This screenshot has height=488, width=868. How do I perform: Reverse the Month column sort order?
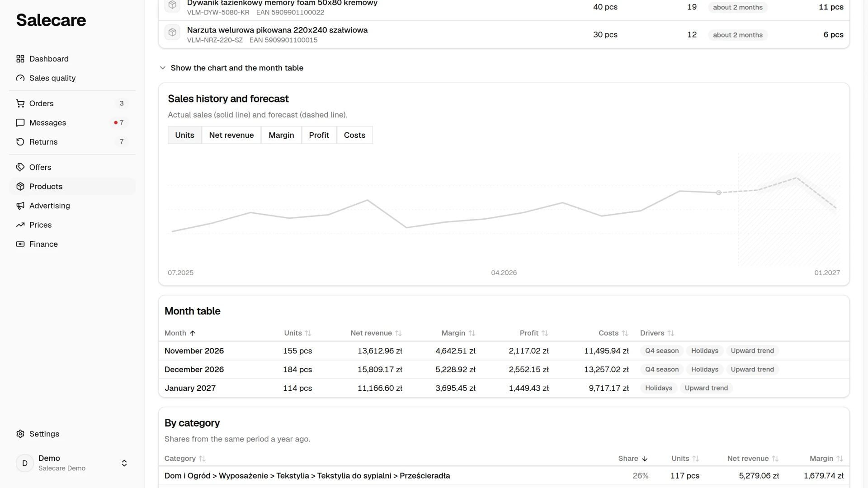pyautogui.click(x=180, y=333)
